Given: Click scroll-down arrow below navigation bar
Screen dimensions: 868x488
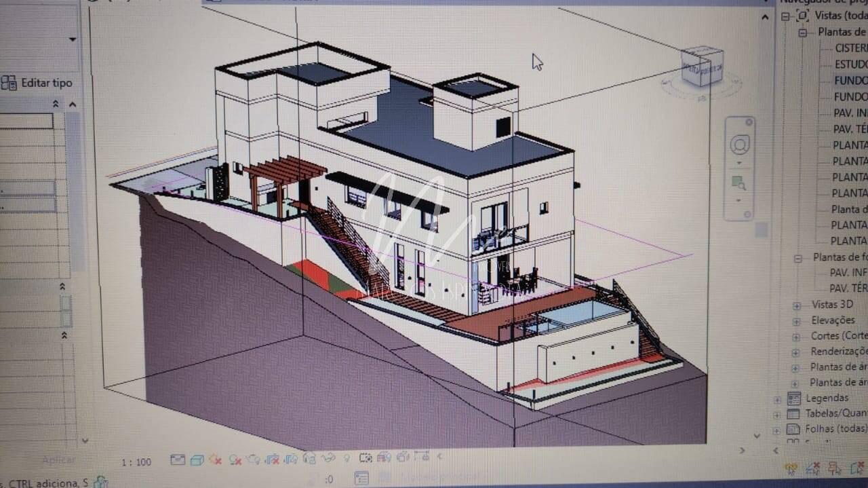Looking at the screenshot, I should pyautogui.click(x=757, y=435).
